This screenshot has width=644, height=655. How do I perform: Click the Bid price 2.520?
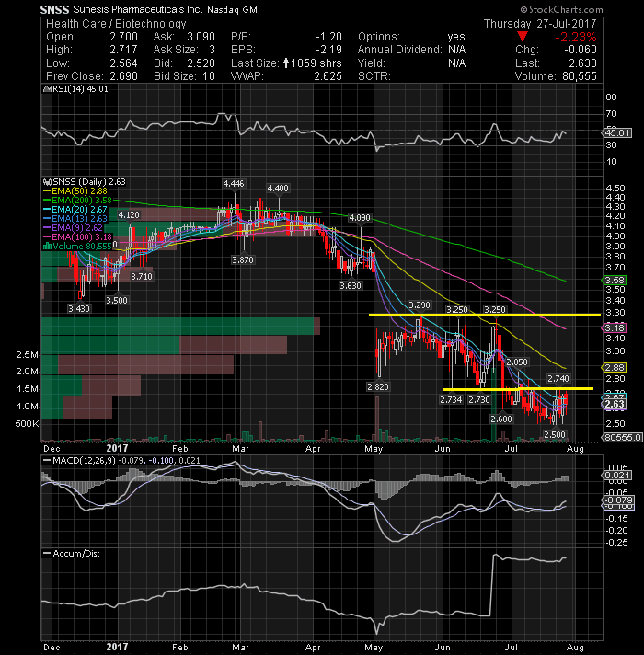point(201,63)
